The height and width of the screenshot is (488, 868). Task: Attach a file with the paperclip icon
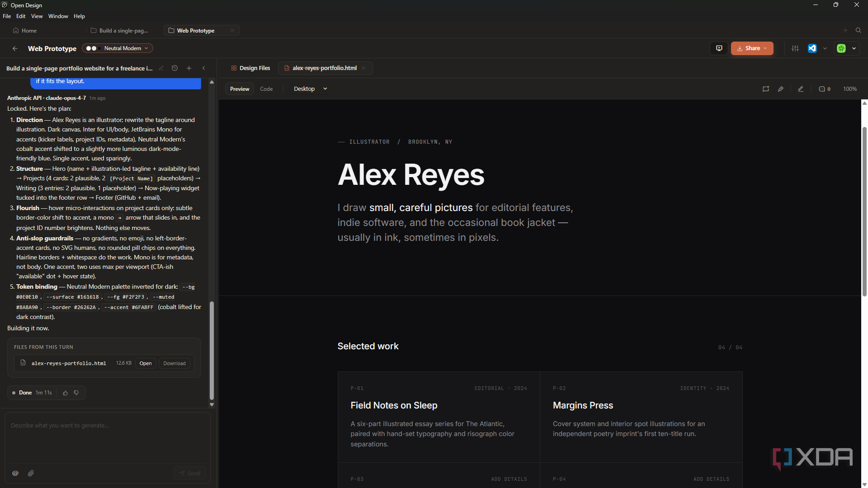[31, 473]
